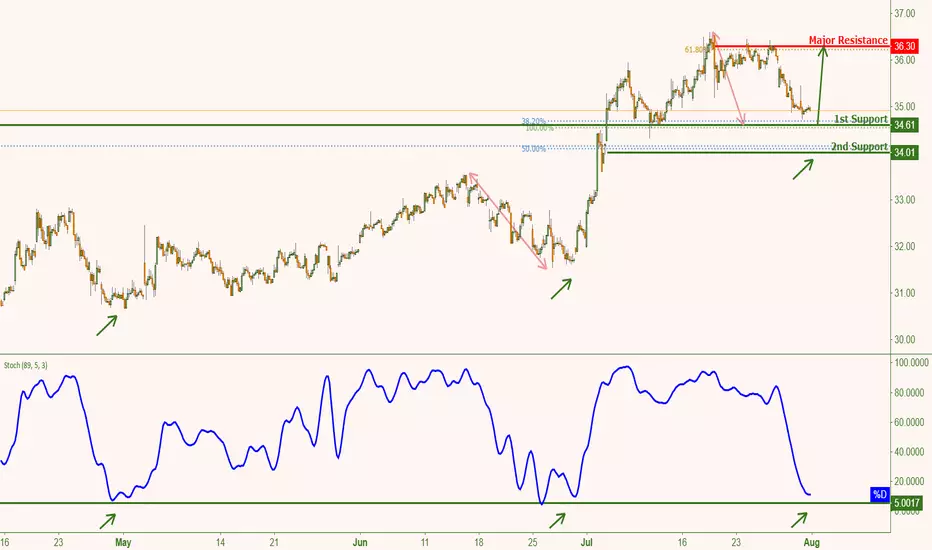Click the 100.00% Fibonacci label
Image resolution: width=932 pixels, height=550 pixels.
(540, 128)
